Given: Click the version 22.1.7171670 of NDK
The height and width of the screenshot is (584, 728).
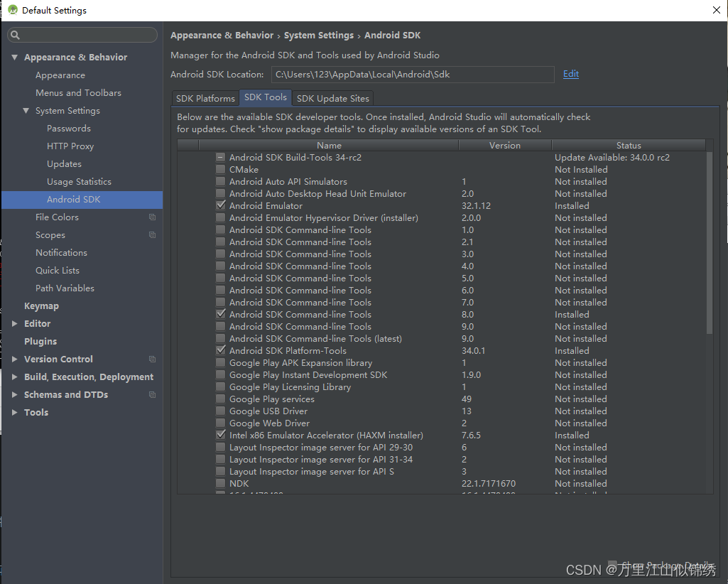Looking at the screenshot, I should coord(489,484).
